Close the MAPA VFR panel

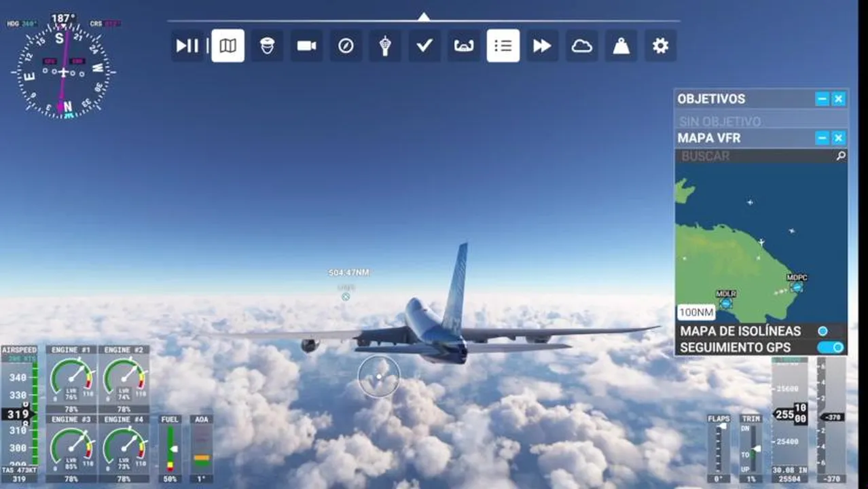tap(839, 139)
